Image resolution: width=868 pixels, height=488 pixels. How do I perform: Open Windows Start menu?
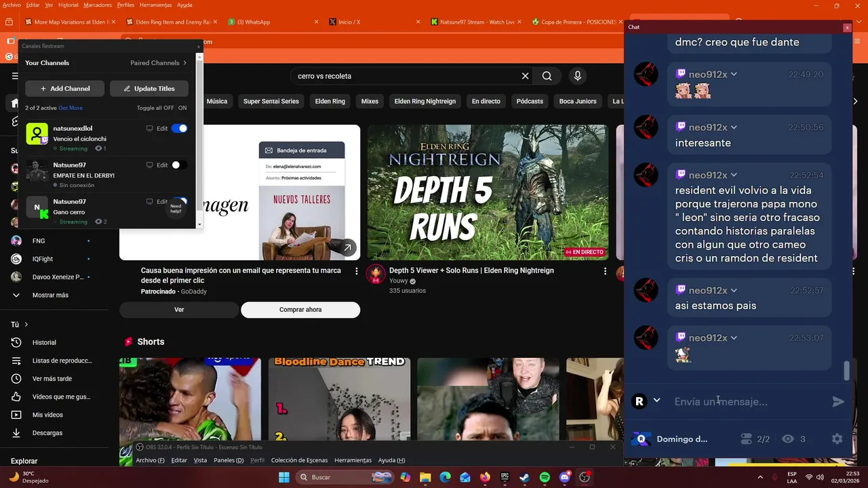pyautogui.click(x=284, y=477)
